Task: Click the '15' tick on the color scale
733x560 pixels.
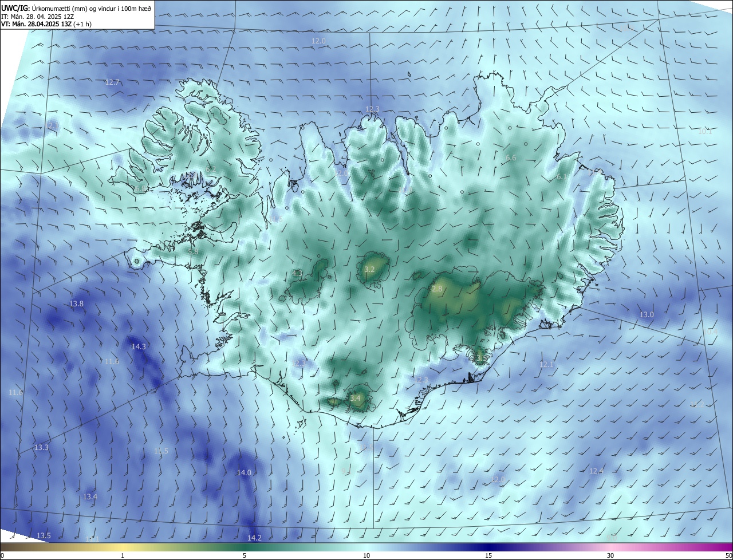Action: tap(488, 556)
